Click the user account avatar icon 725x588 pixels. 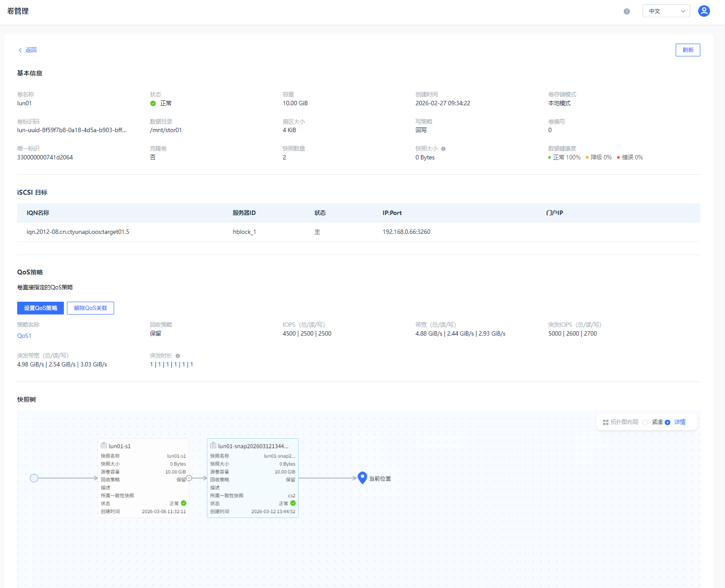click(704, 11)
